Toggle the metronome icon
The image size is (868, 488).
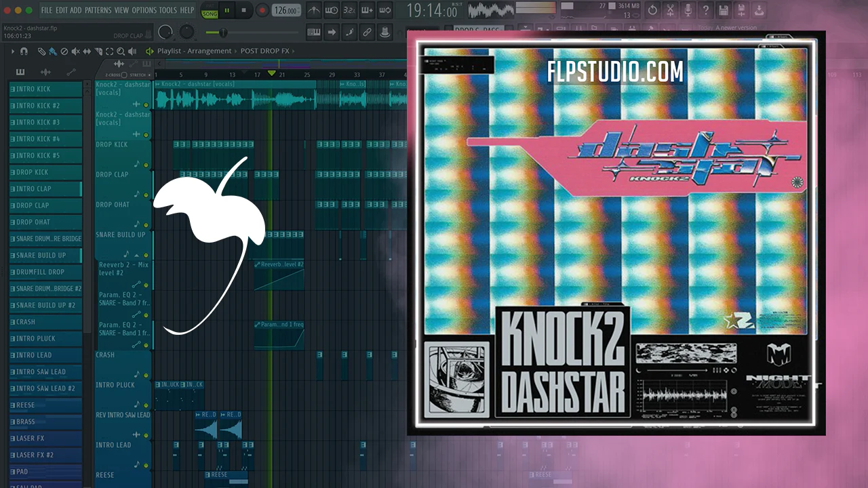pyautogui.click(x=314, y=11)
